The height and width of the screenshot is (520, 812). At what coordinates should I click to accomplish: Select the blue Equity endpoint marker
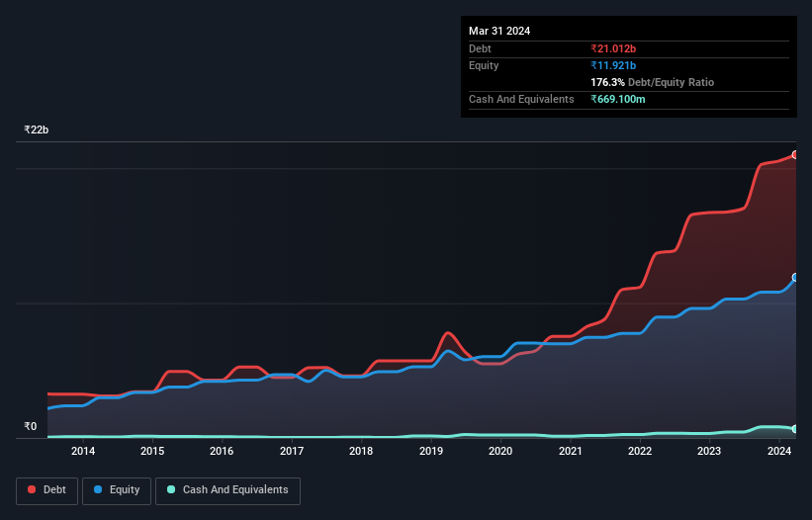click(x=795, y=278)
